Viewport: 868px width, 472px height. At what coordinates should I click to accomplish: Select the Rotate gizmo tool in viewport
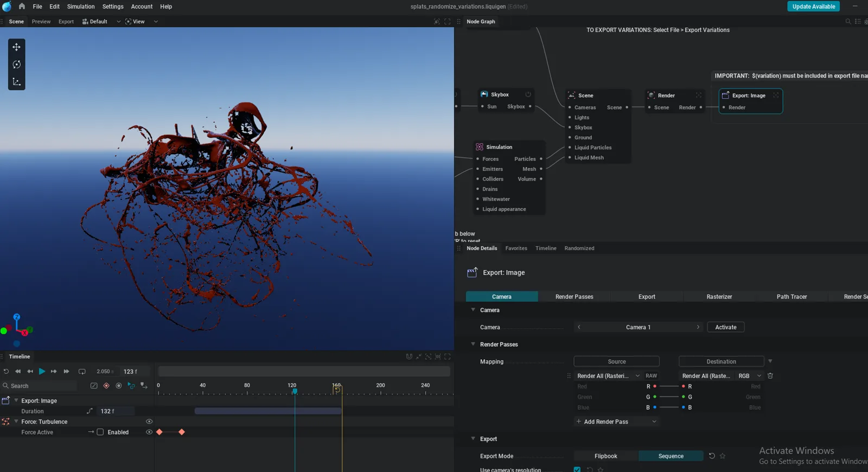point(17,65)
